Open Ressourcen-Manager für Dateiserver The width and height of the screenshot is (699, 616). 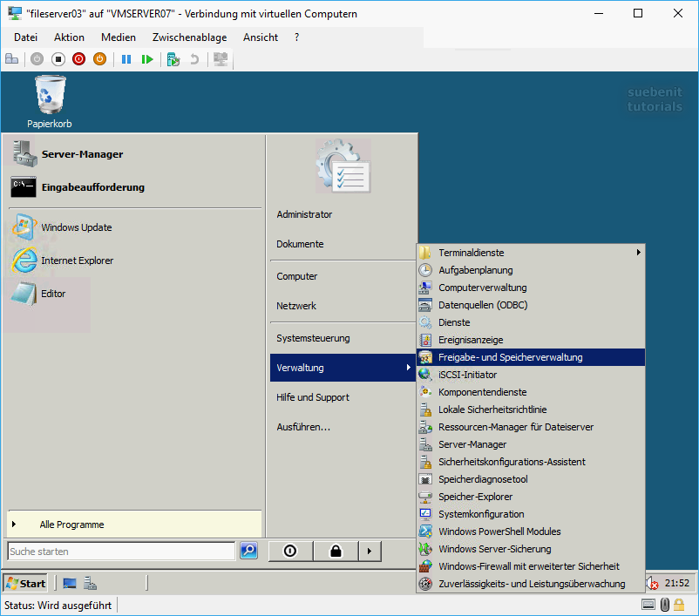point(531,427)
